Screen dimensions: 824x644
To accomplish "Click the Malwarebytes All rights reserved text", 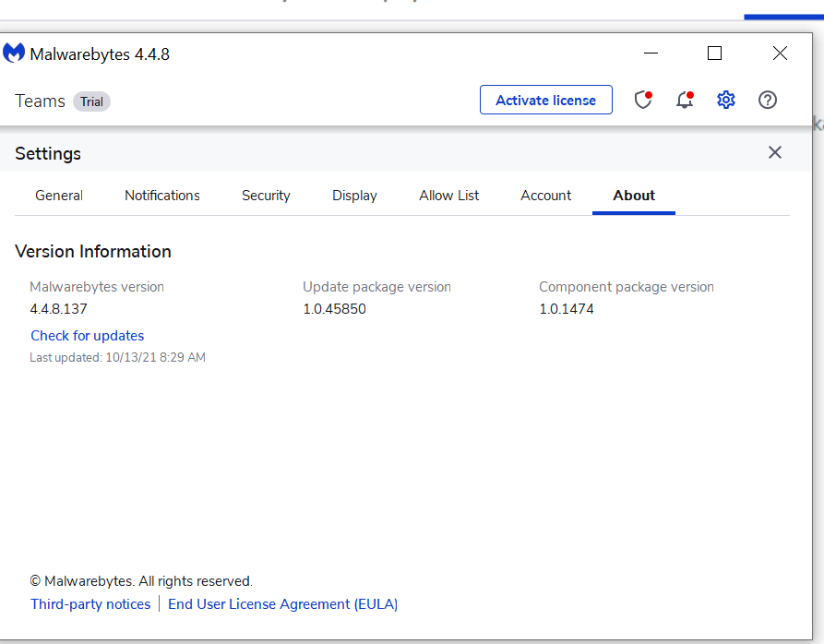I will click(141, 581).
